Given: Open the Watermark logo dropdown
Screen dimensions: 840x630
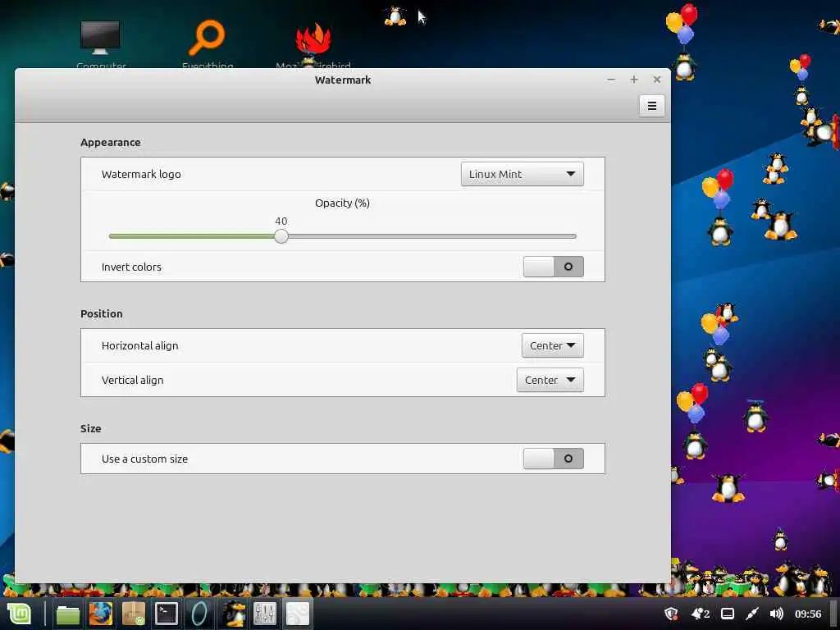Looking at the screenshot, I should (522, 174).
